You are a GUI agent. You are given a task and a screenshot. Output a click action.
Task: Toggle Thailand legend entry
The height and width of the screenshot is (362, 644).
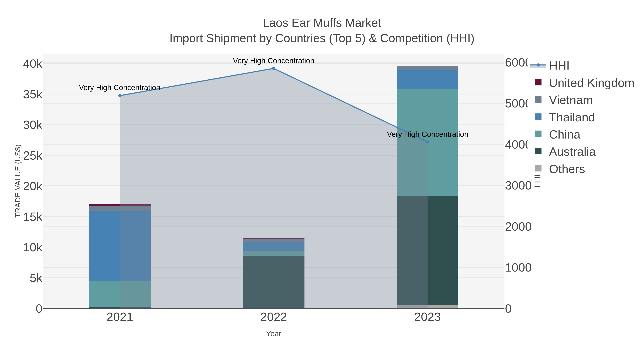[x=565, y=117]
